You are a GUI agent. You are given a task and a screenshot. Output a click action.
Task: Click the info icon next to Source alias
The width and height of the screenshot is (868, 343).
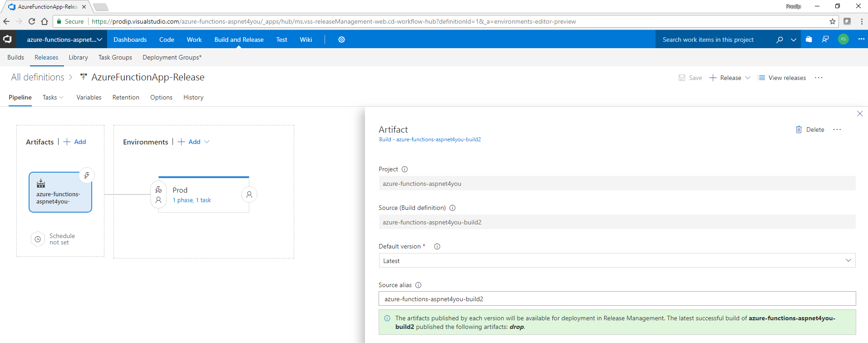418,285
